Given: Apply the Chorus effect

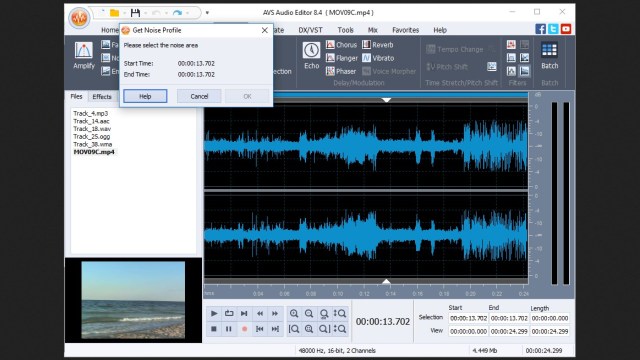Looking at the screenshot, I should coord(341,45).
